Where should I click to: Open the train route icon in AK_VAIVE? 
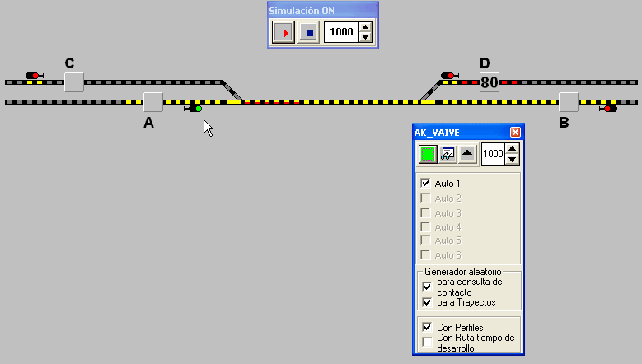point(448,154)
